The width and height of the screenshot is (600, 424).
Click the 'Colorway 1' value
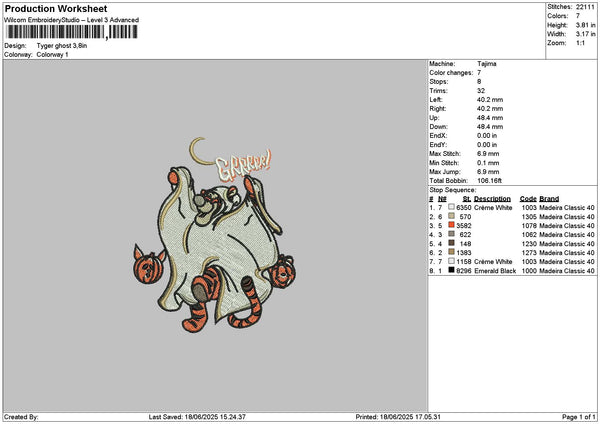[52, 55]
